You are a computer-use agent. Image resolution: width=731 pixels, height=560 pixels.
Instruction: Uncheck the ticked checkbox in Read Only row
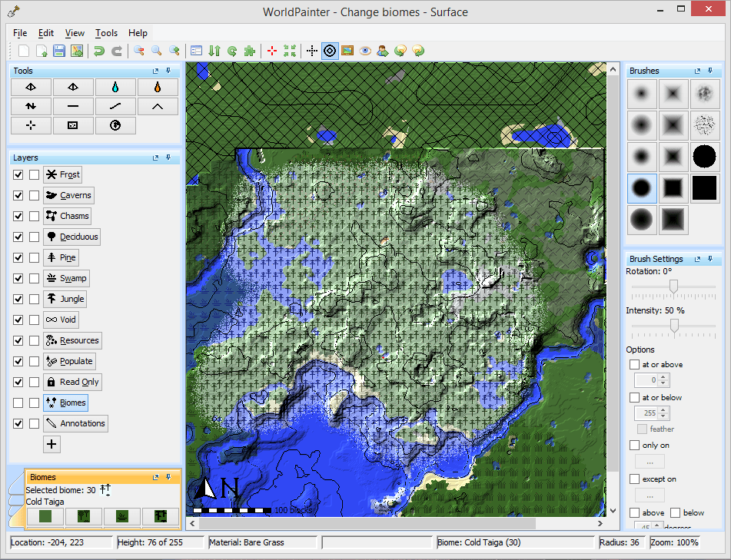[x=18, y=382]
